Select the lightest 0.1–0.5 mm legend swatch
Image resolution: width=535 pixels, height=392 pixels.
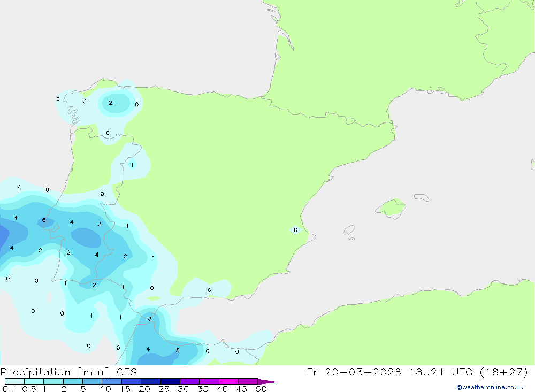14,381
